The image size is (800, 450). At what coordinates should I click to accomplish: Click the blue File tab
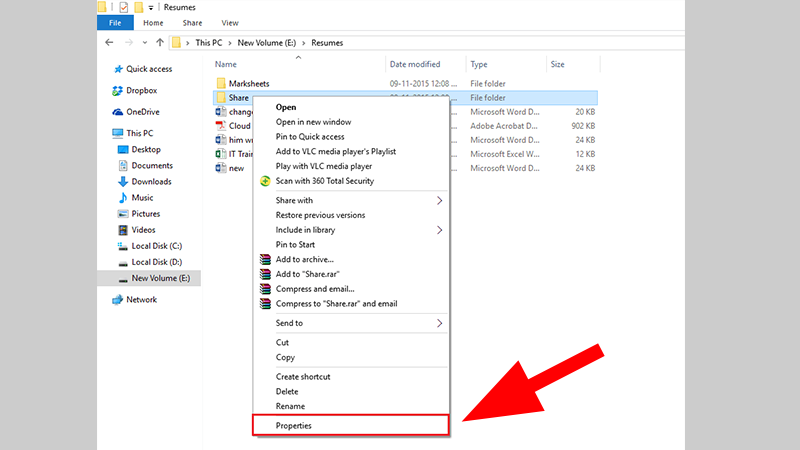(x=115, y=23)
